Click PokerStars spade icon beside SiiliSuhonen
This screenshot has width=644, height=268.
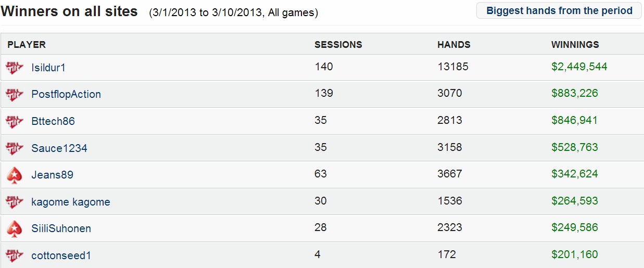pyautogui.click(x=15, y=229)
